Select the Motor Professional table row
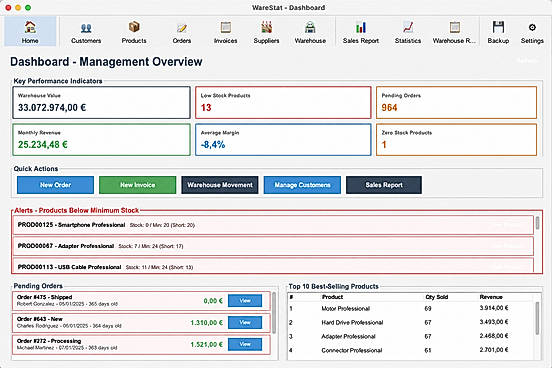The height and width of the screenshot is (368, 552). pyautogui.click(x=411, y=308)
